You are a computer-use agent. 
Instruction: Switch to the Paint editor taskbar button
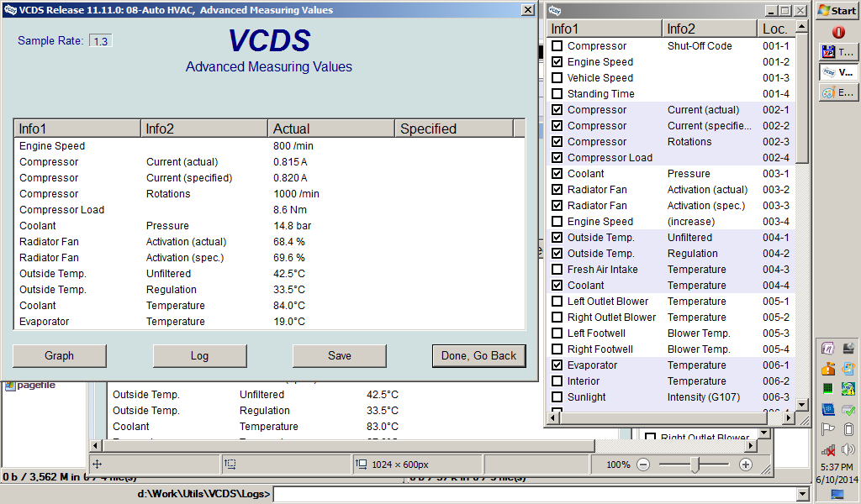click(x=837, y=92)
